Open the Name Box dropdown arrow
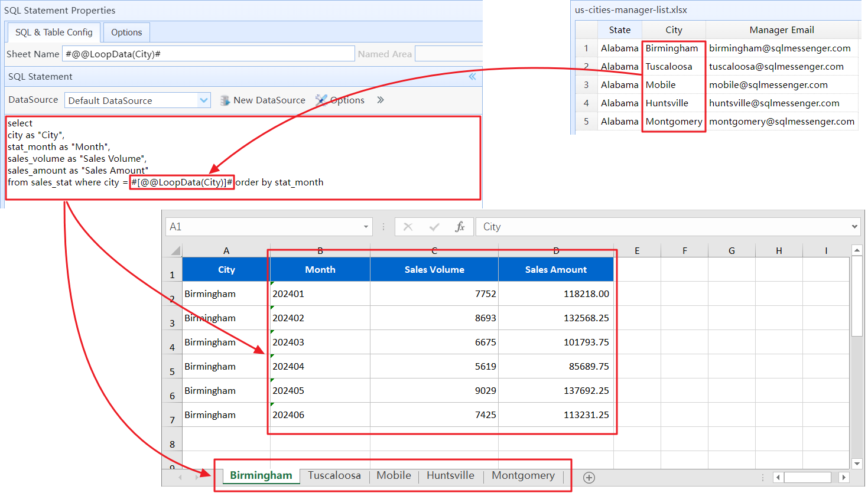The width and height of the screenshot is (868, 496). point(366,227)
